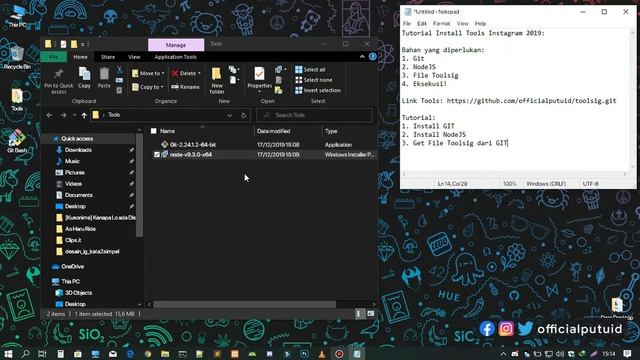640x360 pixels.
Task: Click the Search Tools field
Action: (314, 116)
